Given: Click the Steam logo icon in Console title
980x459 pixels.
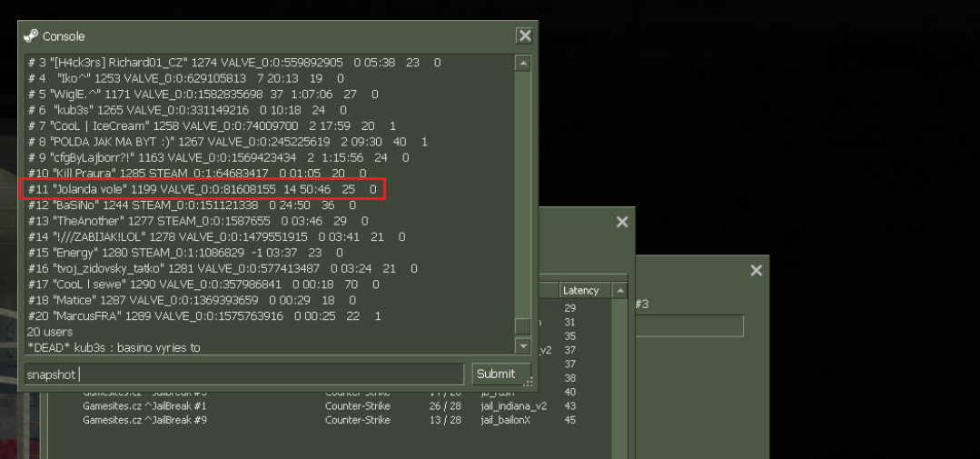Looking at the screenshot, I should [31, 35].
